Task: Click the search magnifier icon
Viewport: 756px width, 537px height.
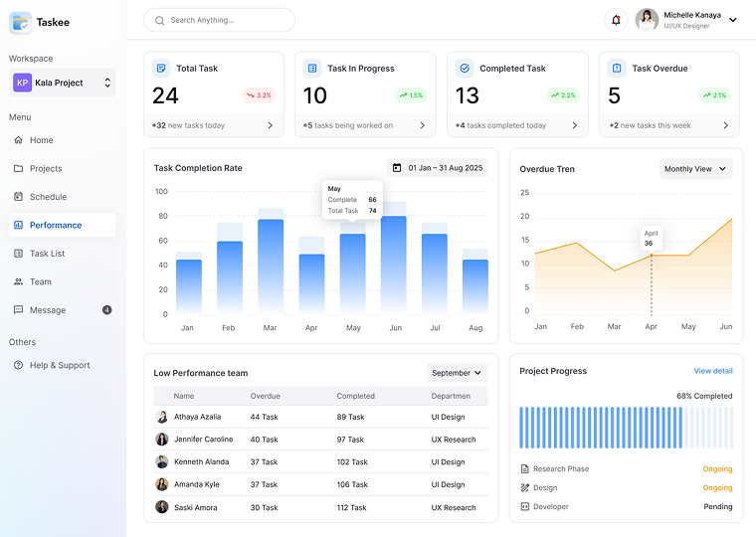Action: pyautogui.click(x=159, y=20)
